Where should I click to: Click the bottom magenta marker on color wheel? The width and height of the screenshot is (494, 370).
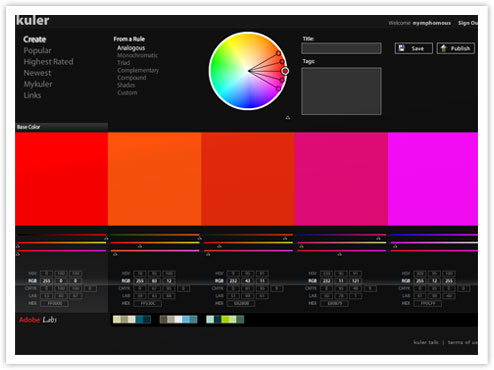click(278, 89)
